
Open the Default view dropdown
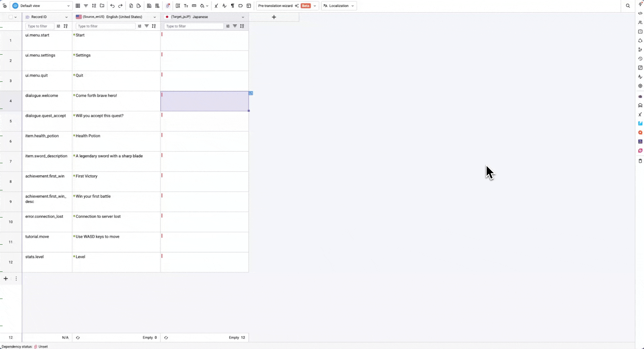(x=41, y=5)
